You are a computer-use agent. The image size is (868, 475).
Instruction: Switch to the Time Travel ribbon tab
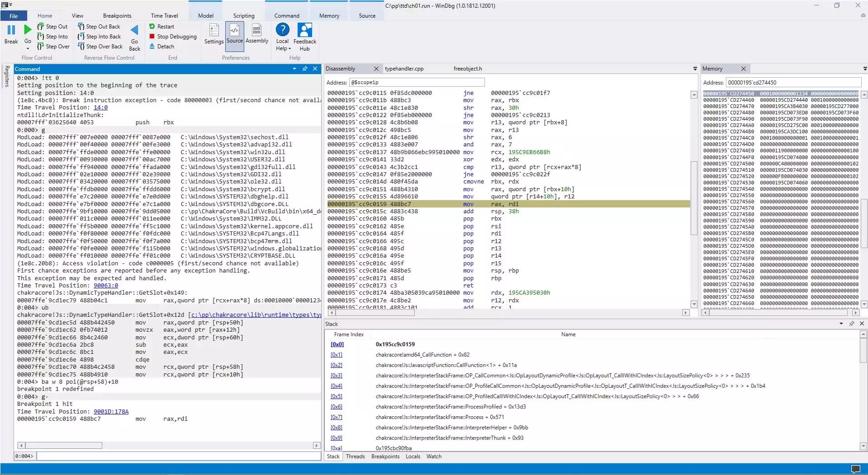[x=164, y=15]
